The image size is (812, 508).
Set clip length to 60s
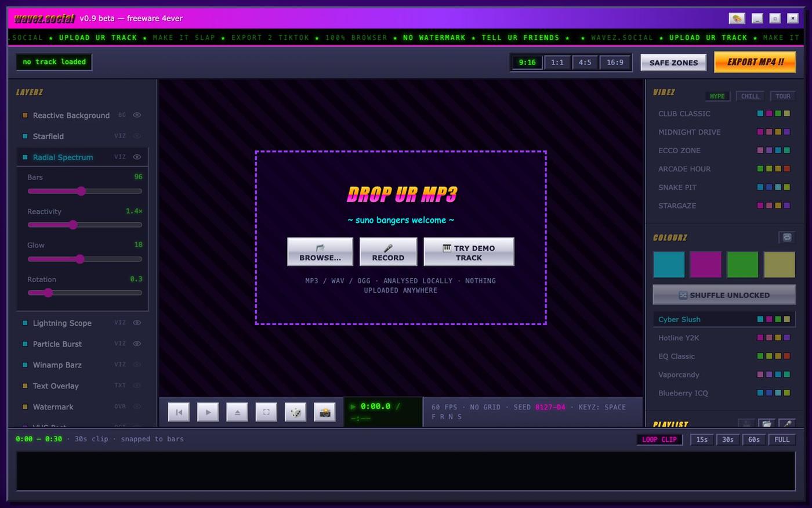pyautogui.click(x=754, y=439)
